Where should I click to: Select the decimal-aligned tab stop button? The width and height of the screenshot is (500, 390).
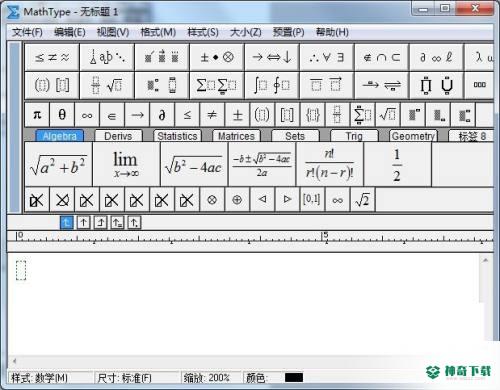134,222
